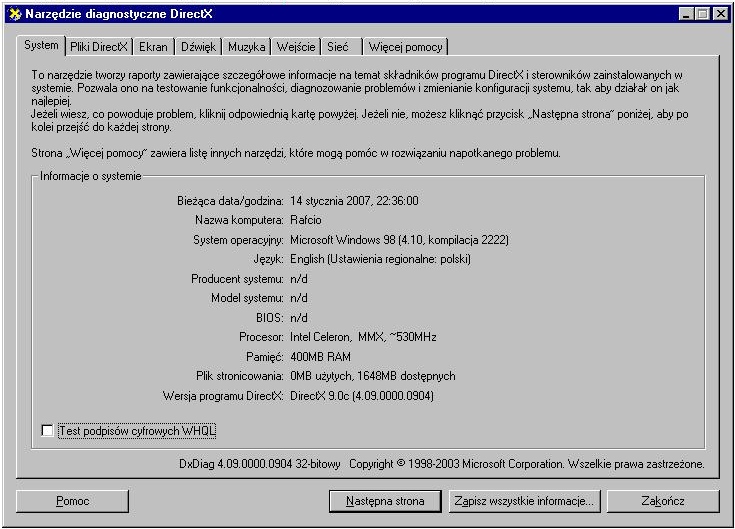
Task: Click the Zakończ button
Action: click(x=663, y=501)
